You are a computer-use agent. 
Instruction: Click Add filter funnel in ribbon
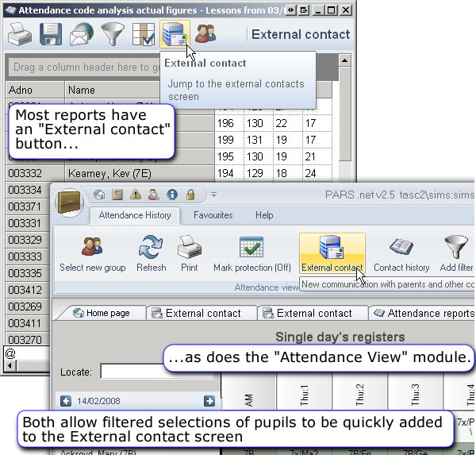458,253
